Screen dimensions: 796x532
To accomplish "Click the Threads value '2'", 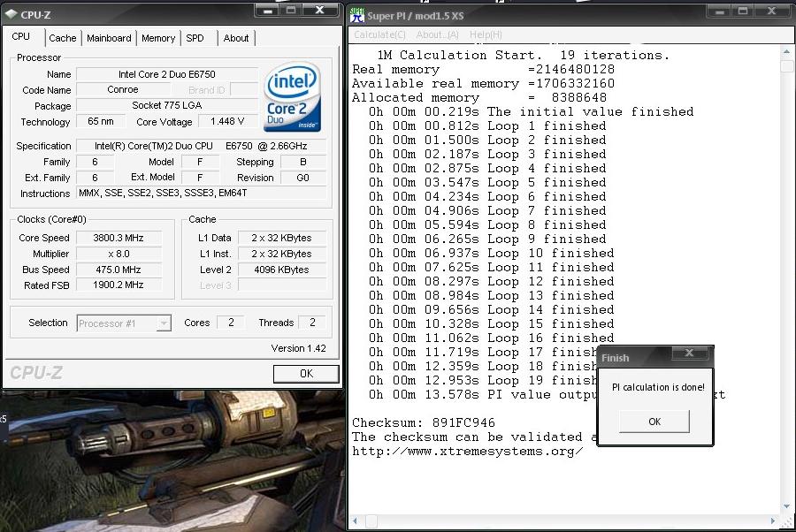I will 312,323.
